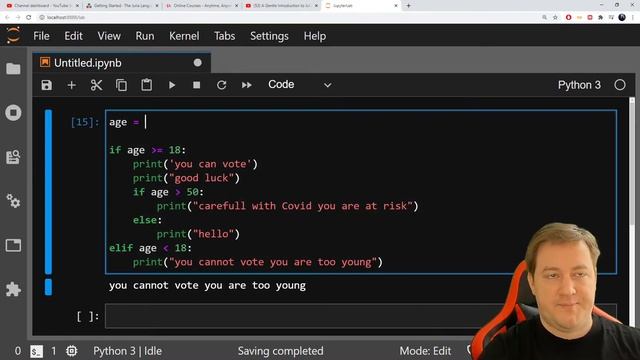Open the property inspector gears icon
Viewport: 640px width, 360px height.
(13, 201)
